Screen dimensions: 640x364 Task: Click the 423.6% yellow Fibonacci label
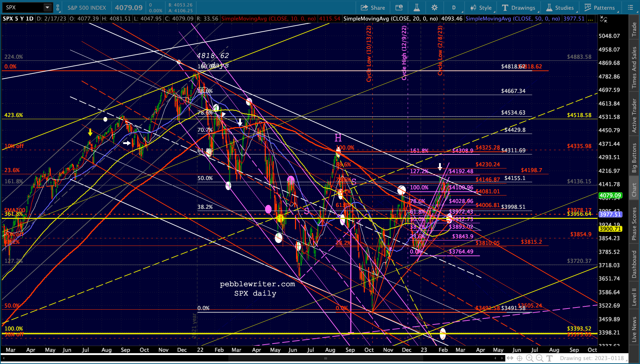[14, 115]
